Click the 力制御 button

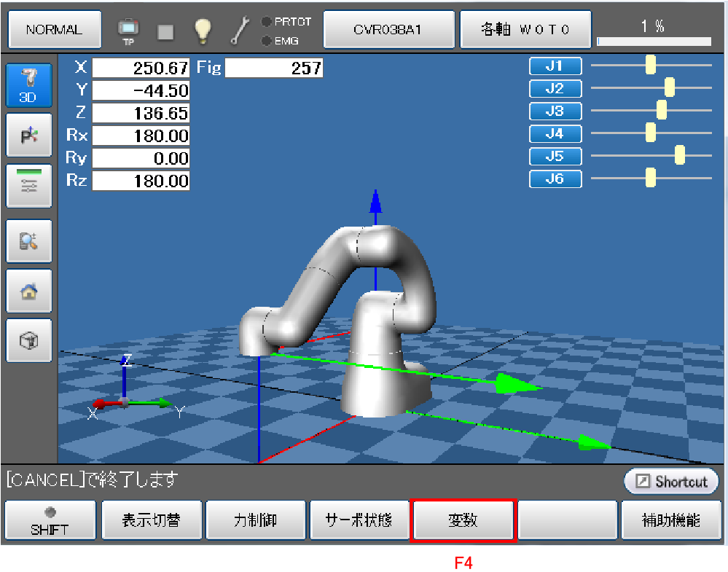coord(256,520)
